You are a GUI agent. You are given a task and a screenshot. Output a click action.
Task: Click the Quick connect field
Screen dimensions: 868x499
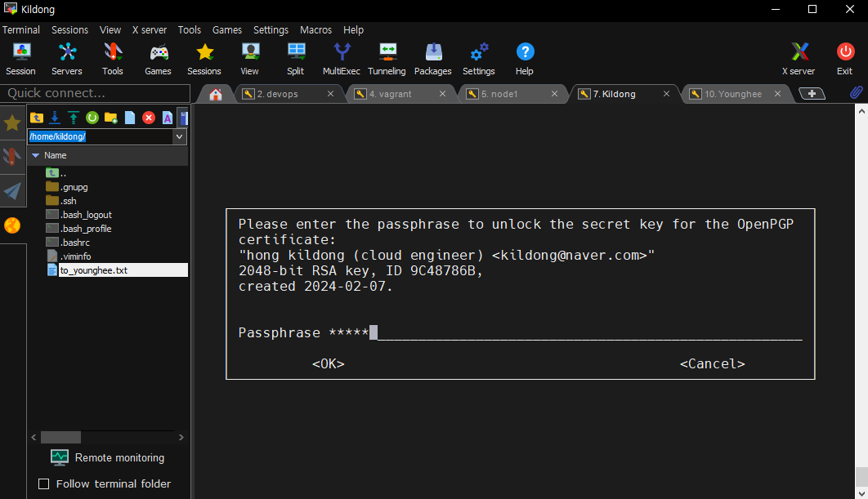[95, 93]
